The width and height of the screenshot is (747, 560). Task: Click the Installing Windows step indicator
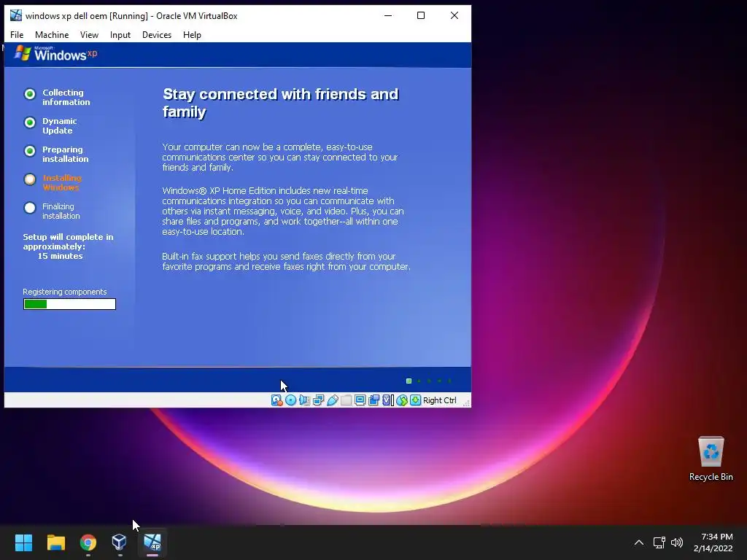[30, 179]
